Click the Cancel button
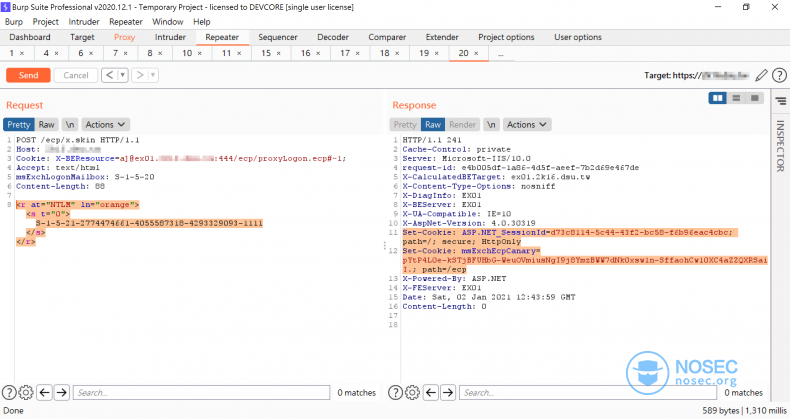Viewport: 790px width, 419px height. (x=76, y=75)
